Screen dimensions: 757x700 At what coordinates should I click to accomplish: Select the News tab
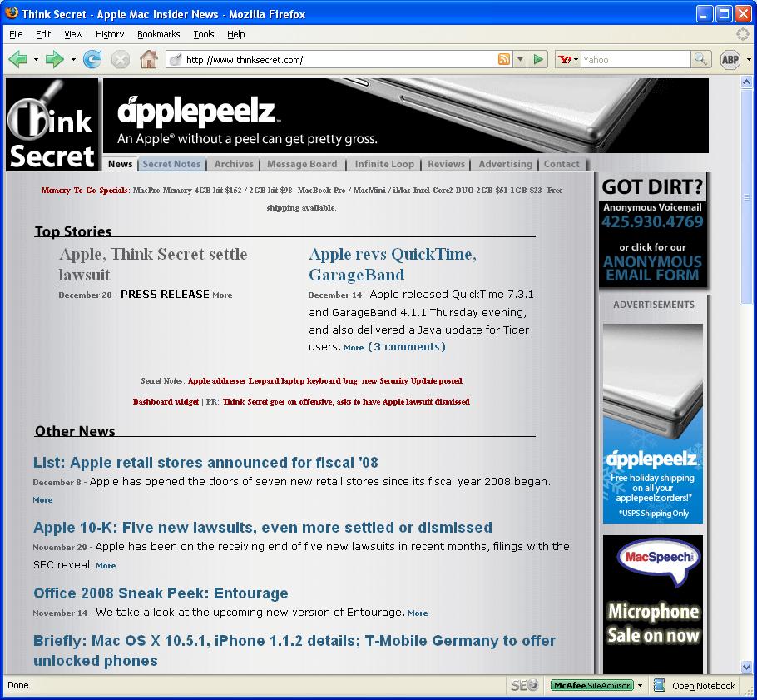point(121,164)
